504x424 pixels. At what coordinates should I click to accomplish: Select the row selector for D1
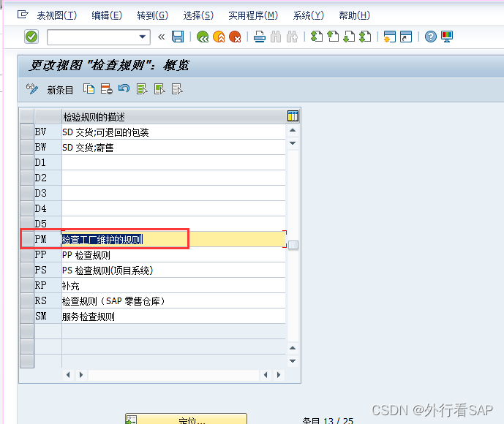[27, 162]
